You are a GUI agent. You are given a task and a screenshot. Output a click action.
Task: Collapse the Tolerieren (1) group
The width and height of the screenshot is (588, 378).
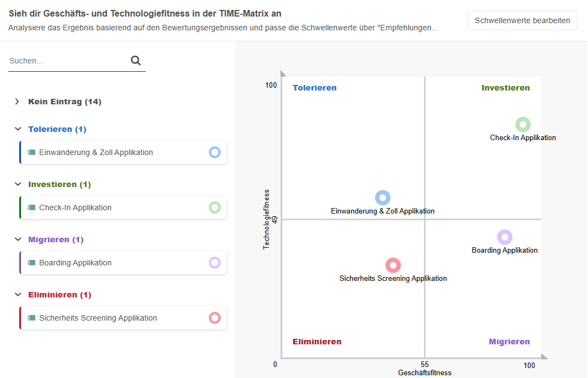point(17,129)
